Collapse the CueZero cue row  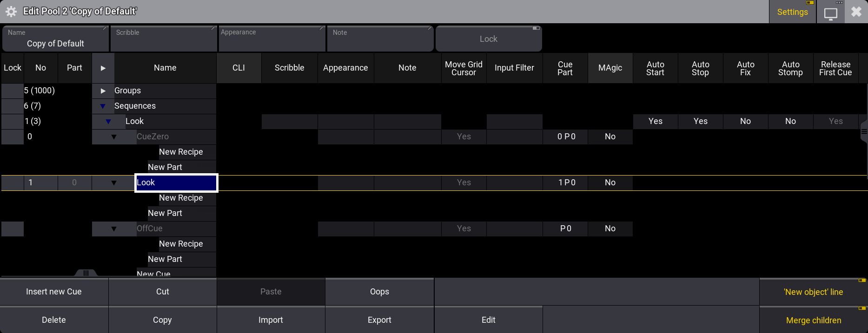(x=114, y=137)
